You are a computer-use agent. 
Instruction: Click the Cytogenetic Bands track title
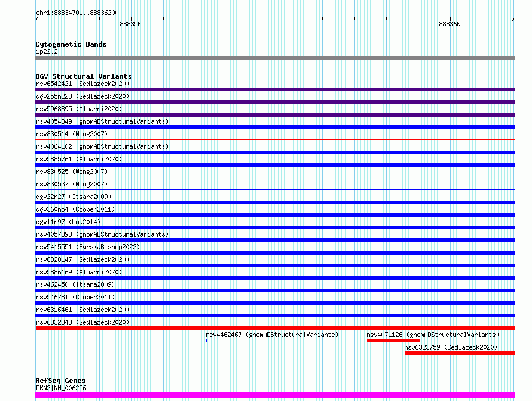click(x=71, y=44)
